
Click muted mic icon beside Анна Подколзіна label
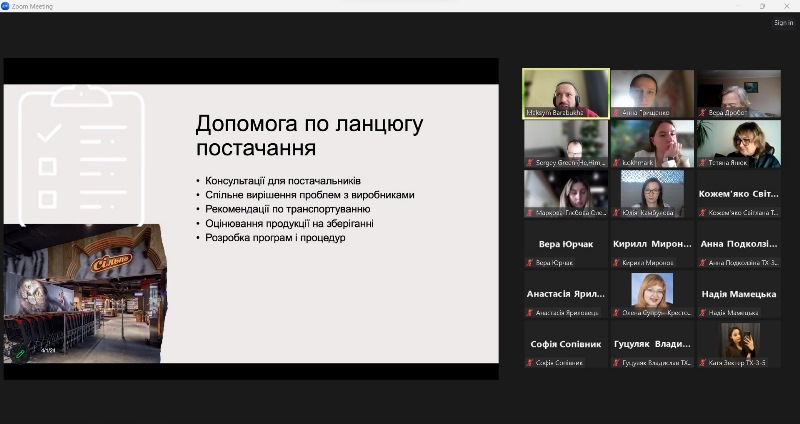coord(703,263)
